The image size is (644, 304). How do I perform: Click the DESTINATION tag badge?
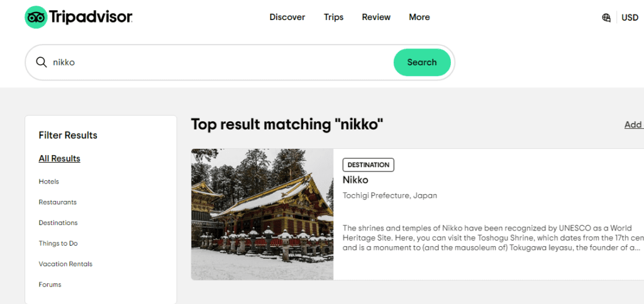(369, 165)
